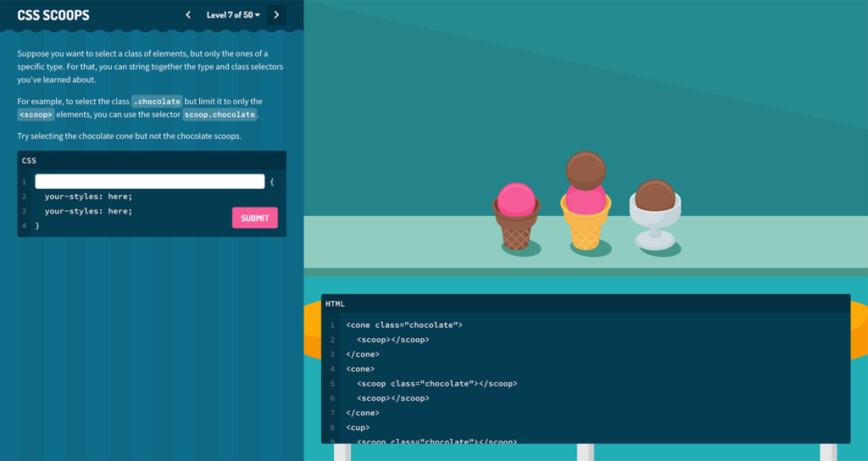
Task: Select the pink scoop on the chocolate cone
Action: tap(516, 200)
